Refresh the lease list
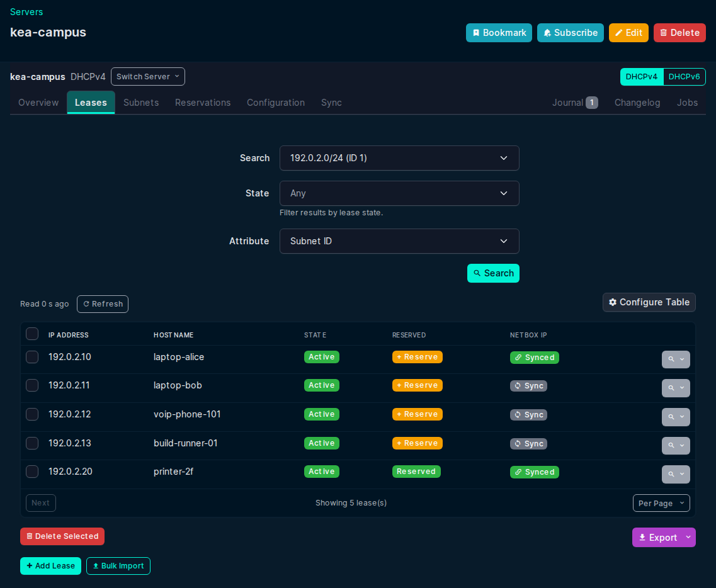Screen dimensions: 716x588 pyautogui.click(x=103, y=304)
